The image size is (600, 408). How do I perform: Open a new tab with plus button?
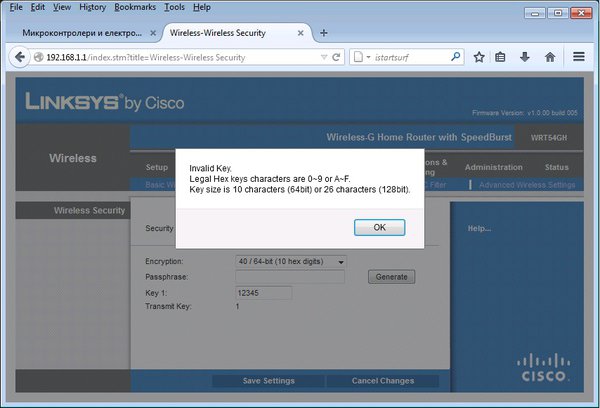[x=324, y=33]
